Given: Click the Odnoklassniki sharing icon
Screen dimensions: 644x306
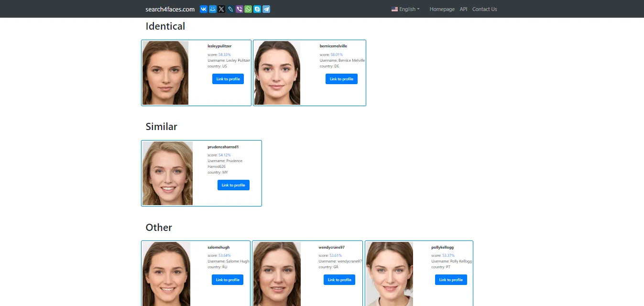Looking at the screenshot, I should click(212, 9).
